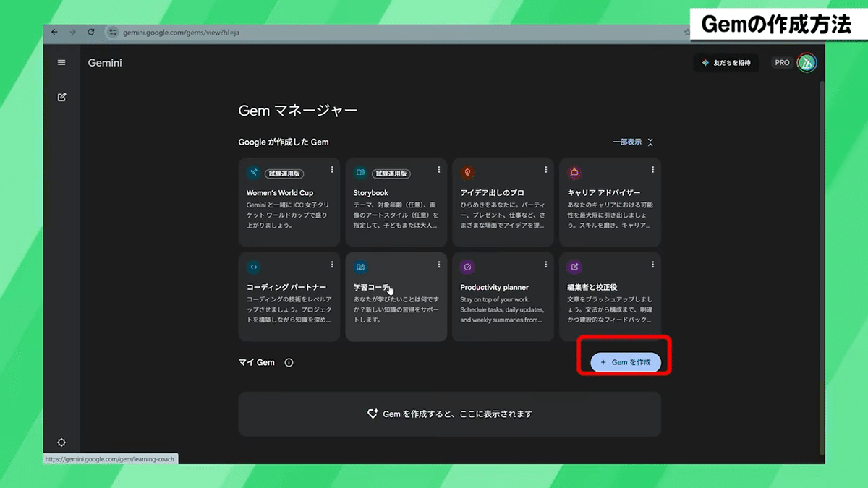868x488 pixels.
Task: Click the cricket icon on Women's World Cup
Action: point(253,173)
